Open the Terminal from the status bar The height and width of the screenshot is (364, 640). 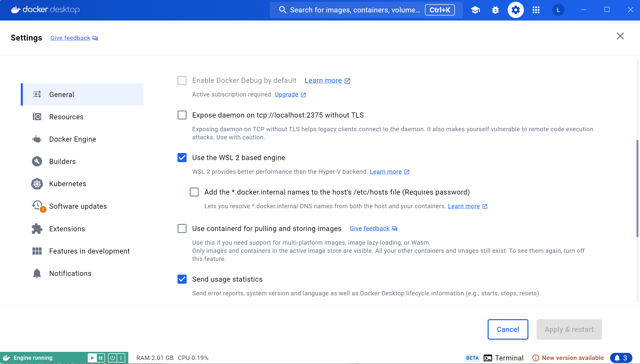tap(503, 358)
